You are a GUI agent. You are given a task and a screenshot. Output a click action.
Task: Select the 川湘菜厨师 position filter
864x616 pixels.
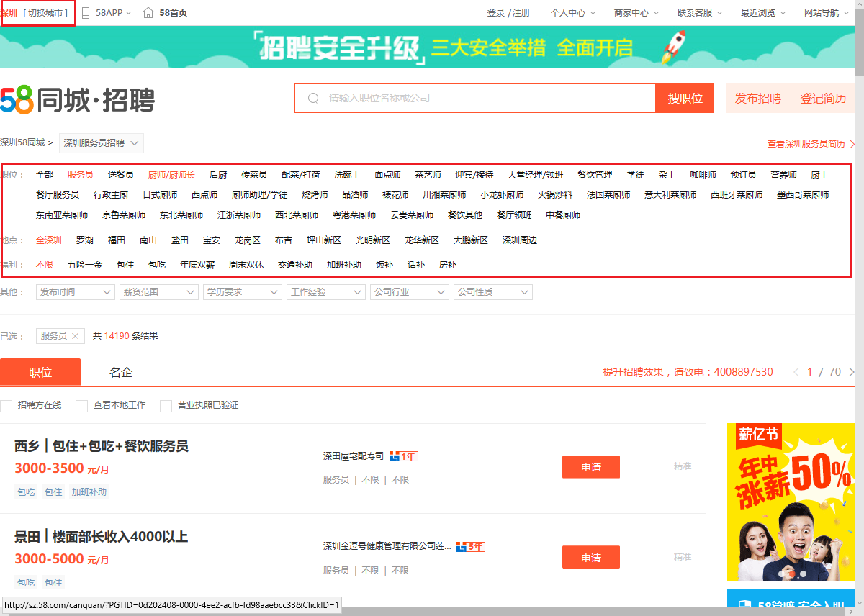click(444, 195)
